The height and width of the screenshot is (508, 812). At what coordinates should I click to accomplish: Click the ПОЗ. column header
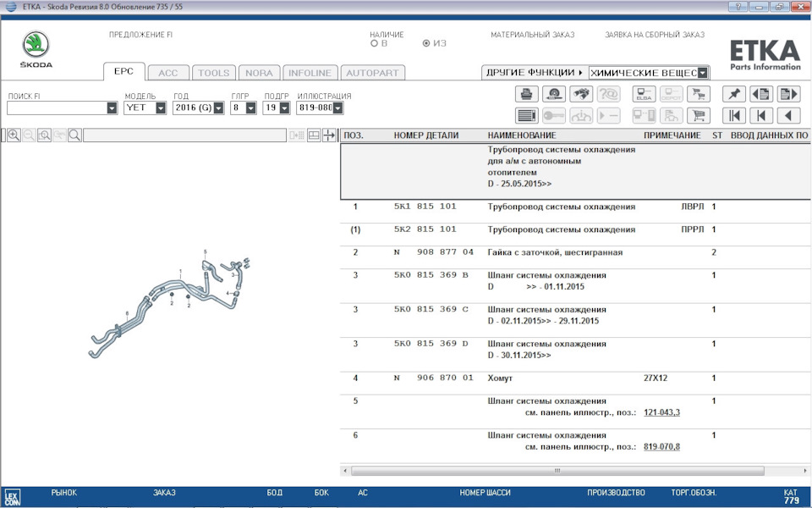point(354,135)
